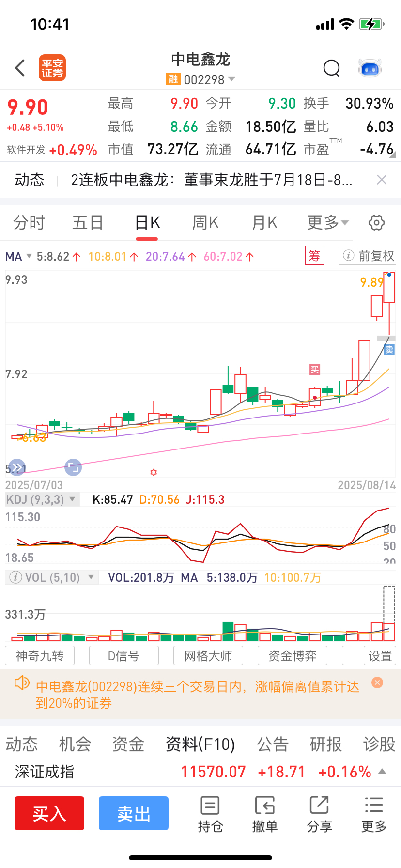Open 撤单 cancel order icon

[265, 814]
